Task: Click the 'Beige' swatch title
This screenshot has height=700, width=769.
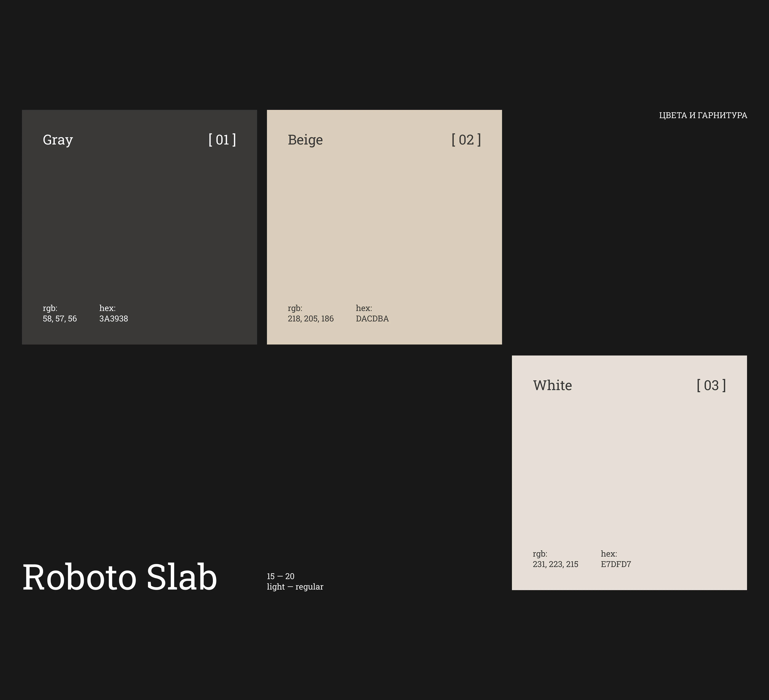Action: (305, 140)
